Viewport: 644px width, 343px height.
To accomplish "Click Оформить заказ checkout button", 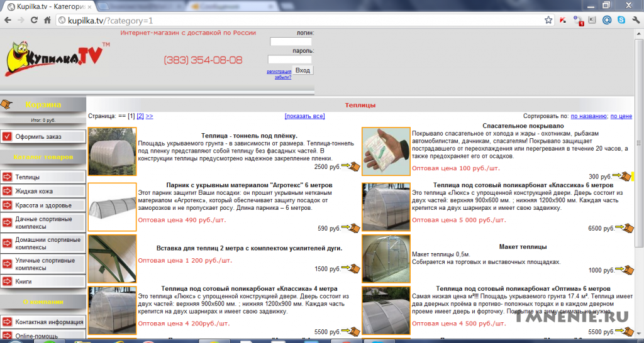I will tap(43, 136).
